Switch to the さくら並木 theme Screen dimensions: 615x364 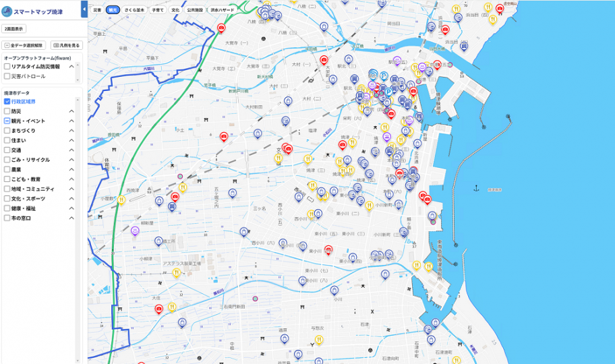135,10
